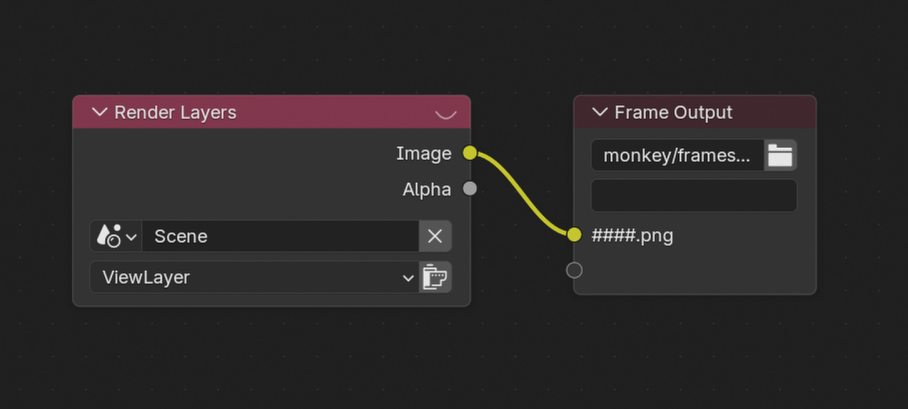
Task: Click the empty field below the path
Action: 694,195
